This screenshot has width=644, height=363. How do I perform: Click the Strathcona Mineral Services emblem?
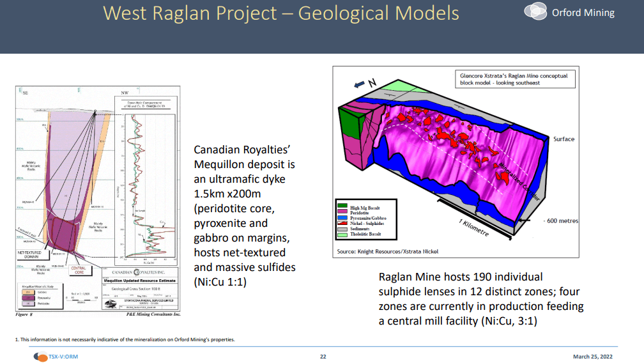pyautogui.click(x=111, y=304)
